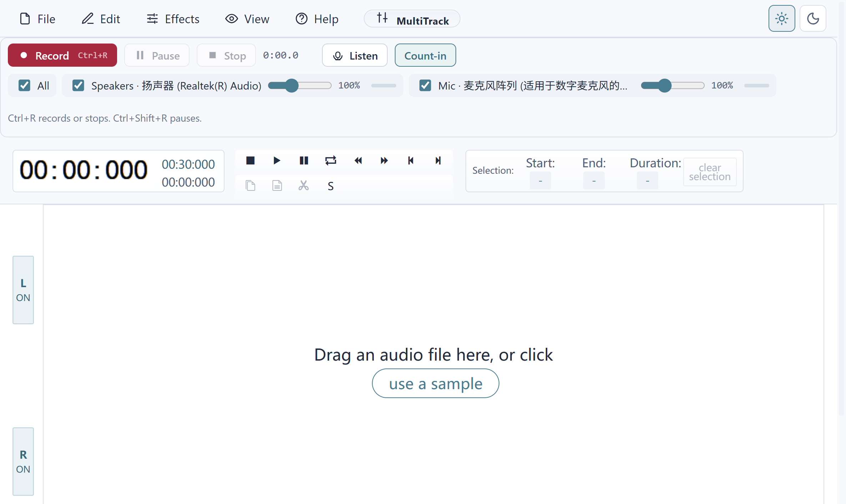
Task: Open the MultiTrack mode
Action: (412, 19)
